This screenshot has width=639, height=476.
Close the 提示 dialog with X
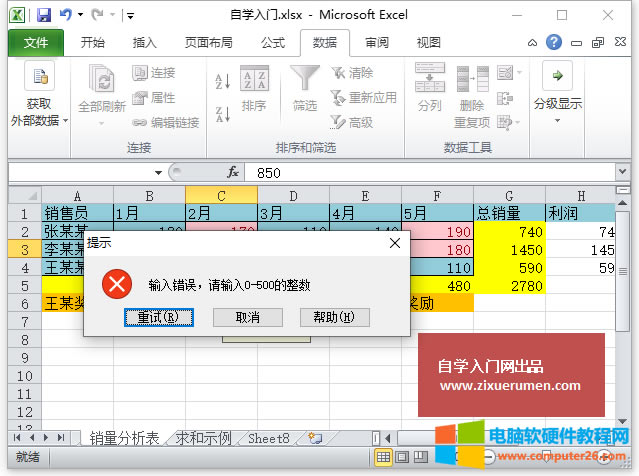point(394,242)
